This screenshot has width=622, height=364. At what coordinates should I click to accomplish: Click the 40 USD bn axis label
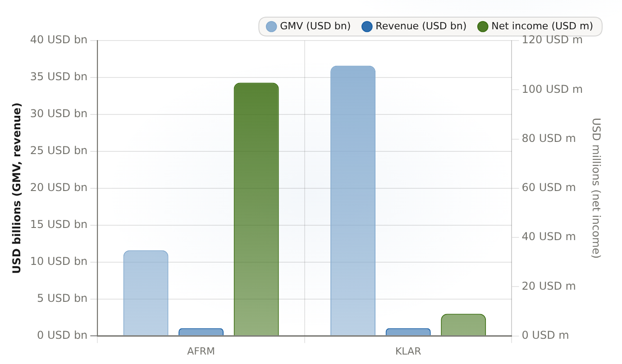pos(59,40)
